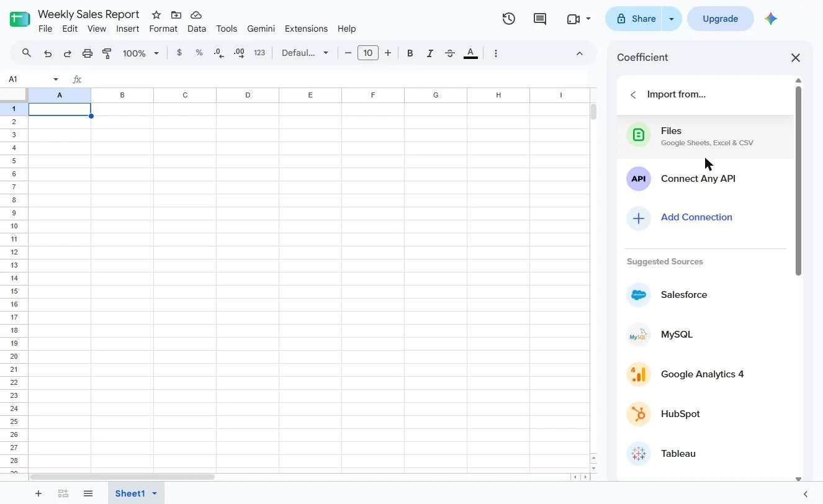Click the undo arrow icon
Image resolution: width=823 pixels, height=504 pixels.
pos(48,53)
